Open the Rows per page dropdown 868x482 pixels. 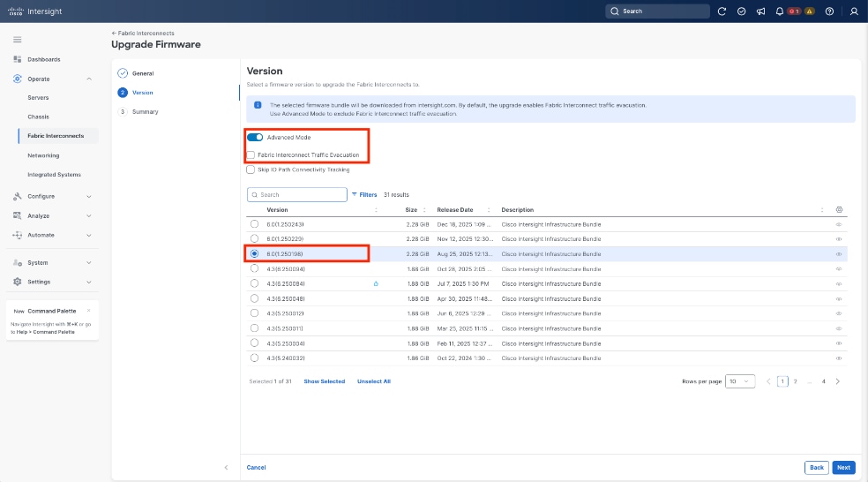[x=739, y=381]
